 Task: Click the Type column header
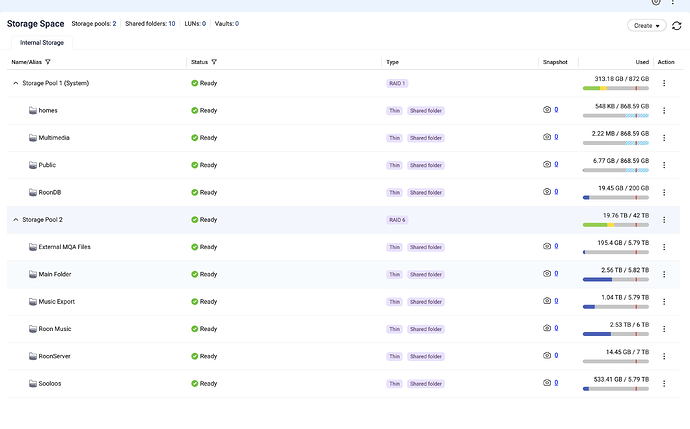(393, 62)
